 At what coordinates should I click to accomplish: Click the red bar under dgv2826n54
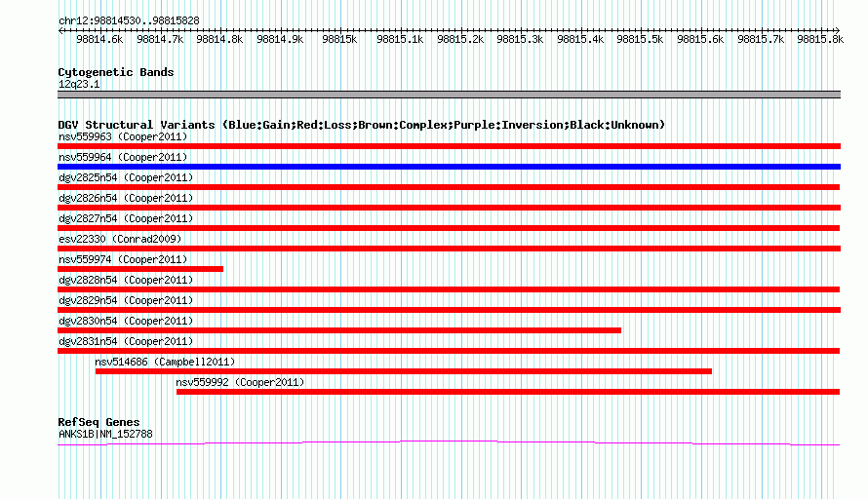[449, 208]
